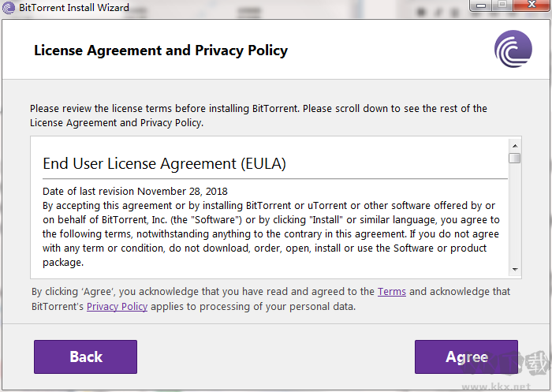
Task: Click the scrollbar up arrow in the EULA box
Action: (514, 145)
